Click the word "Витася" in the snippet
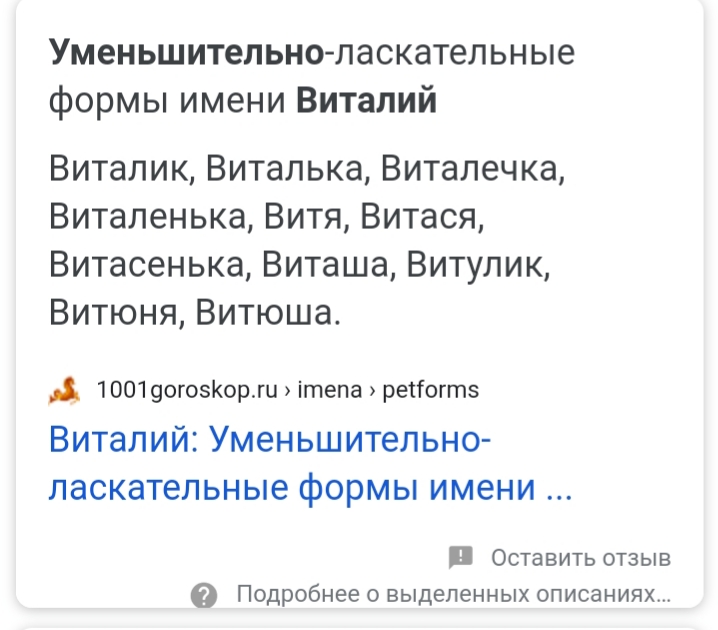 pyautogui.click(x=425, y=216)
